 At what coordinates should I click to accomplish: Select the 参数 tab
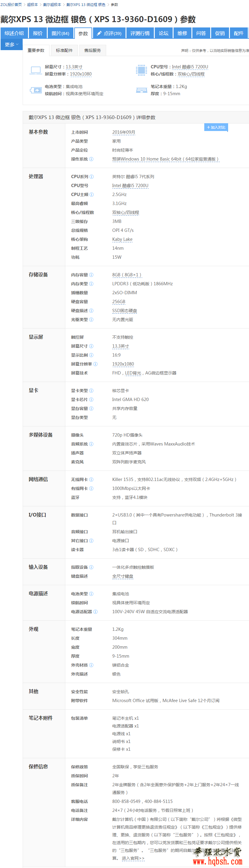tap(83, 33)
